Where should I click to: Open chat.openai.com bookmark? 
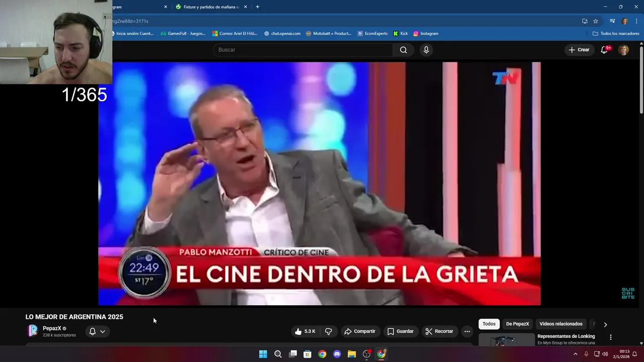click(282, 33)
